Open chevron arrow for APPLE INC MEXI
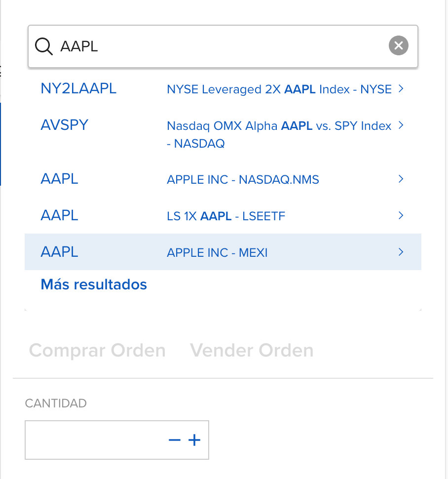 401,252
